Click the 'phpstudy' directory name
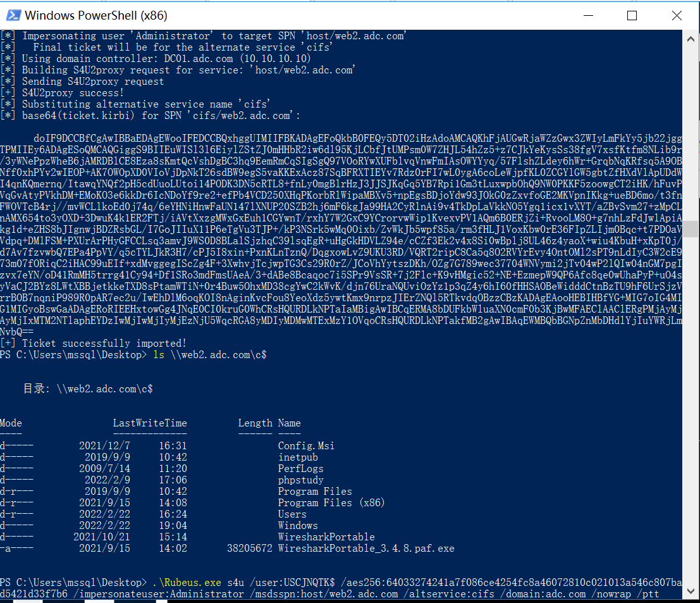 [x=300, y=480]
